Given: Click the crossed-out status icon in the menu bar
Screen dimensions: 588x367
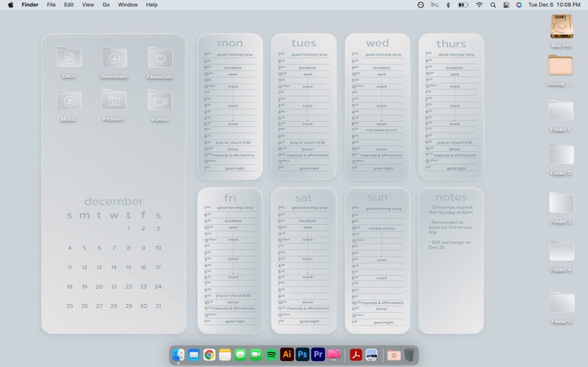Looking at the screenshot, I should pos(434,5).
